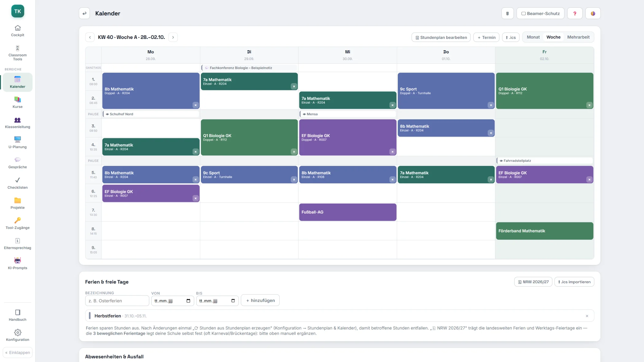
Task: Delete the Herbstferien entry
Action: (587, 316)
